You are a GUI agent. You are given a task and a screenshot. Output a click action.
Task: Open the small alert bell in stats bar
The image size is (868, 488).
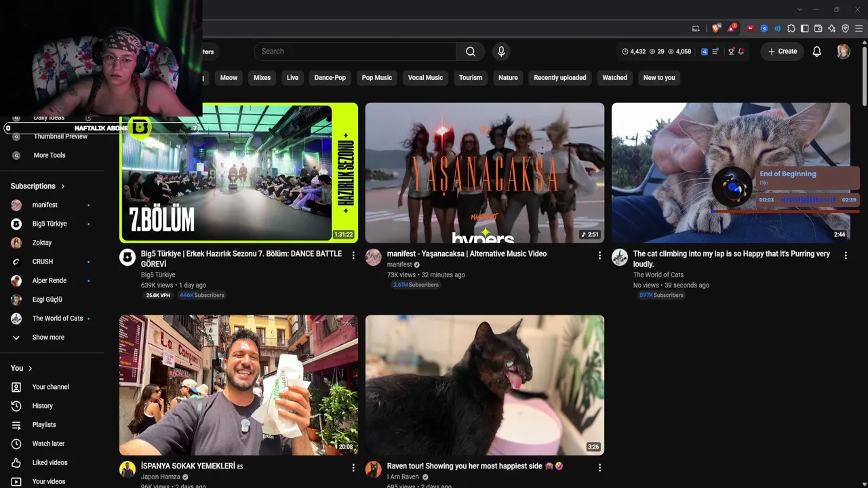coord(741,52)
